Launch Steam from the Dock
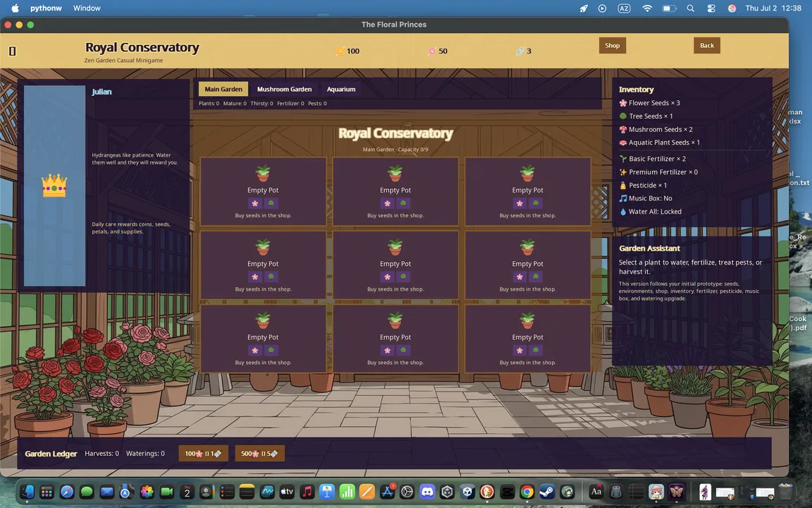The image size is (812, 508). click(547, 491)
